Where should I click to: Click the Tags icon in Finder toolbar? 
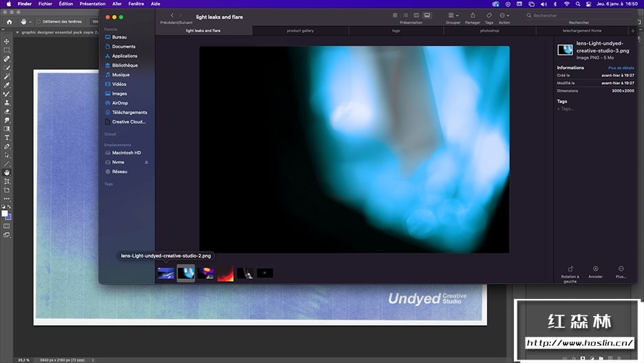point(489,15)
